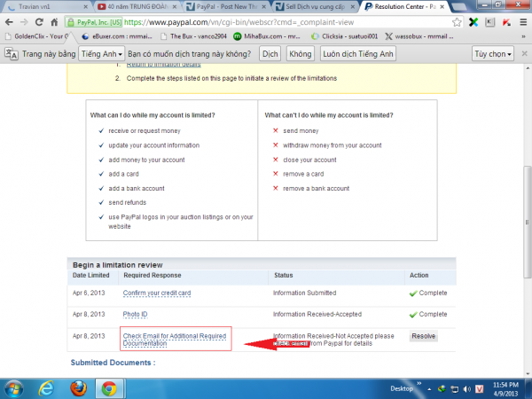Click the PayPal, Inc. security lock badge
Screen dimensions: 532x399
tap(94, 22)
